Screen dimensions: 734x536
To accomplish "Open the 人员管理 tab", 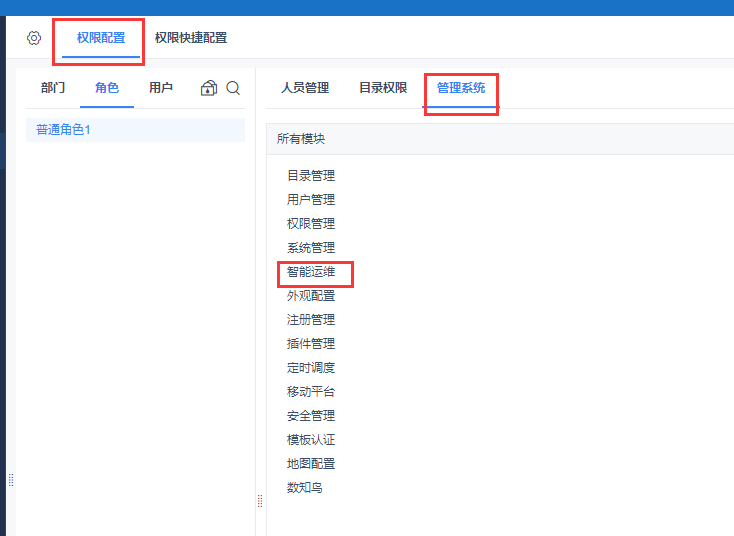I will 305,88.
